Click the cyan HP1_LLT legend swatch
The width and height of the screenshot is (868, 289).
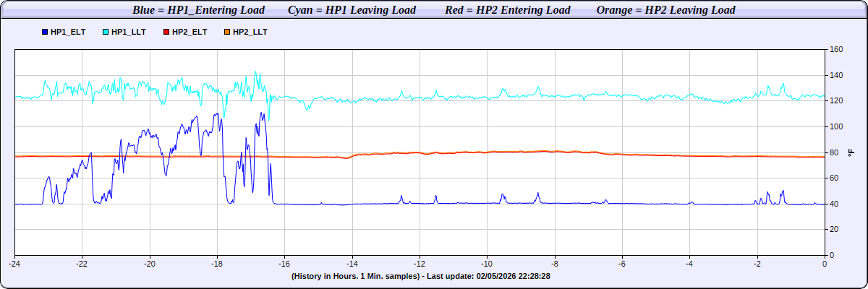point(106,33)
